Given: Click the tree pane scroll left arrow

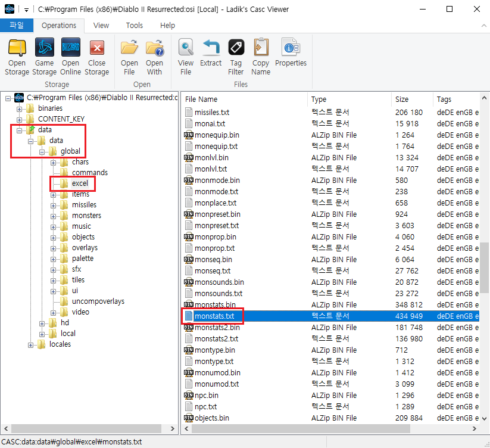Looking at the screenshot, I should (6, 428).
